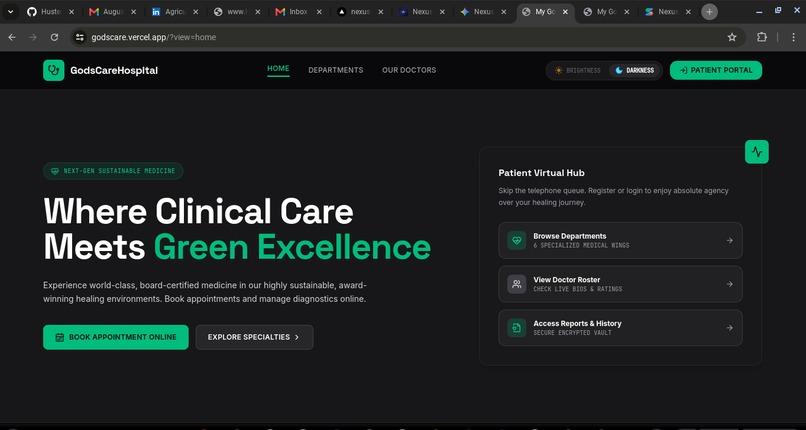Screen dimensions: 806x430
Task: Reload the page
Action: [54, 37]
